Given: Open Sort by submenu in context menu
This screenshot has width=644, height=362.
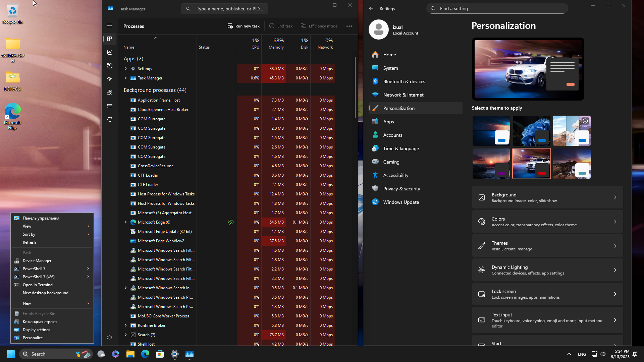Looking at the screenshot, I should (x=52, y=234).
